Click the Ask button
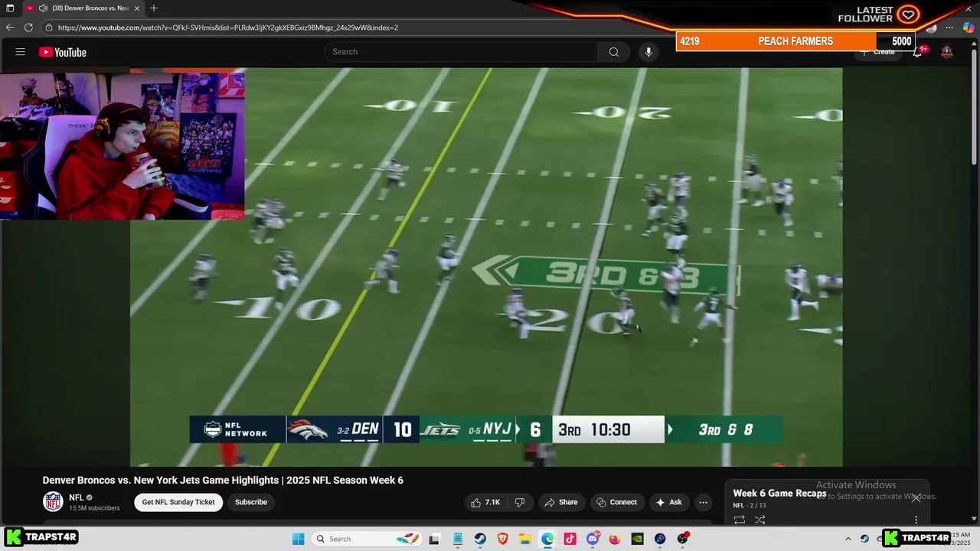This screenshot has height=551, width=980. point(669,502)
